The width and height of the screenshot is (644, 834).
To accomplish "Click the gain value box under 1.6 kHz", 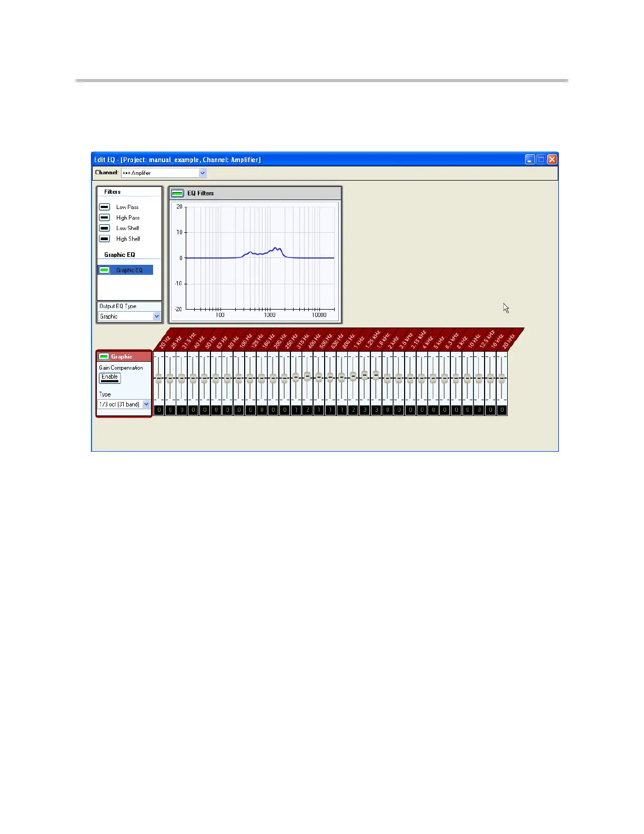I will click(x=376, y=410).
